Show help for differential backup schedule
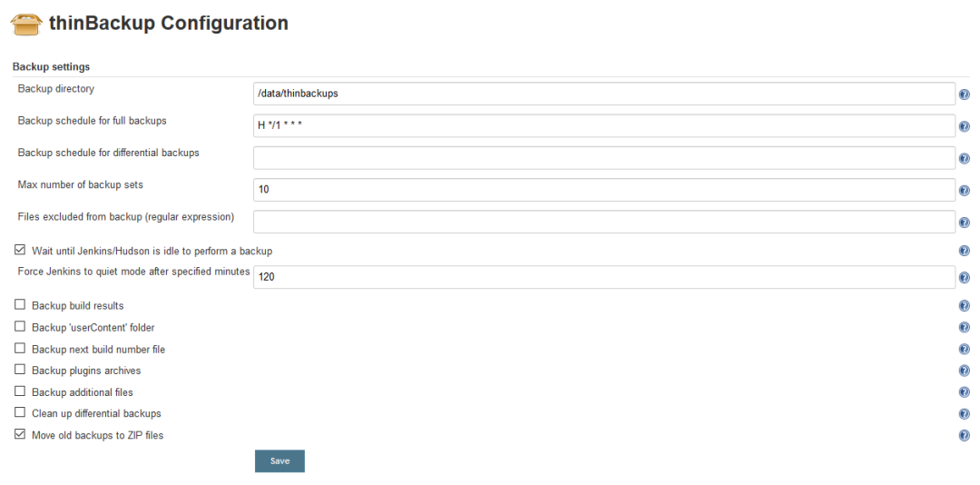This screenshot has height=485, width=980. pyautogui.click(x=964, y=159)
